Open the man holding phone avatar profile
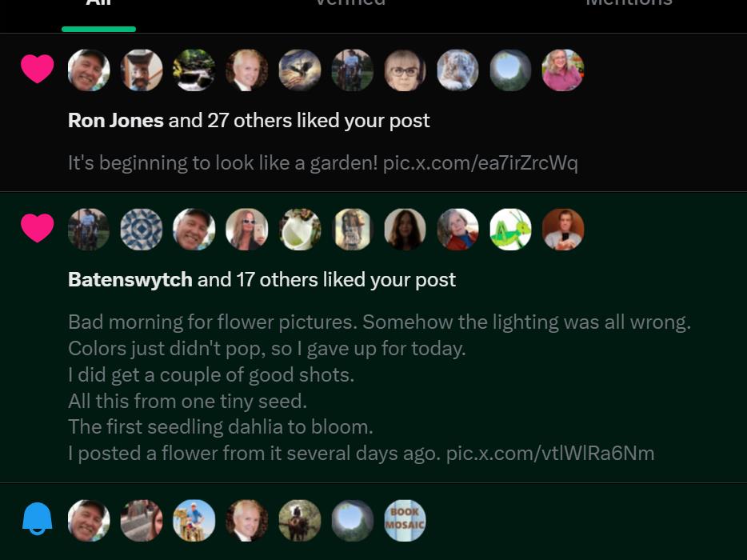747x560 pixels. point(562,230)
